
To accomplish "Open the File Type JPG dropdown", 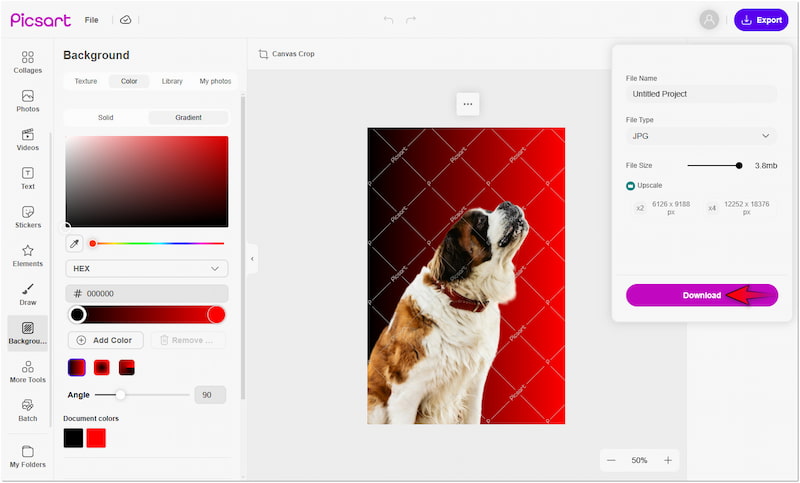I will tap(701, 136).
